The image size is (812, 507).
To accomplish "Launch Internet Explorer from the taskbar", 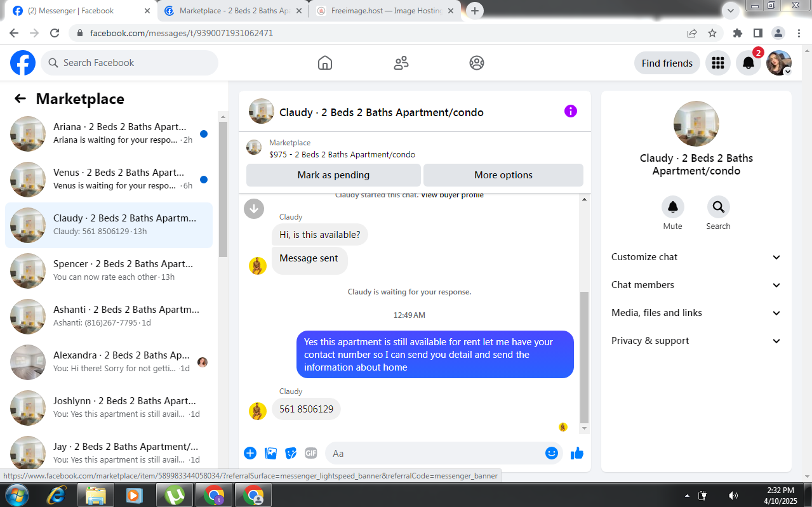I will point(57,495).
